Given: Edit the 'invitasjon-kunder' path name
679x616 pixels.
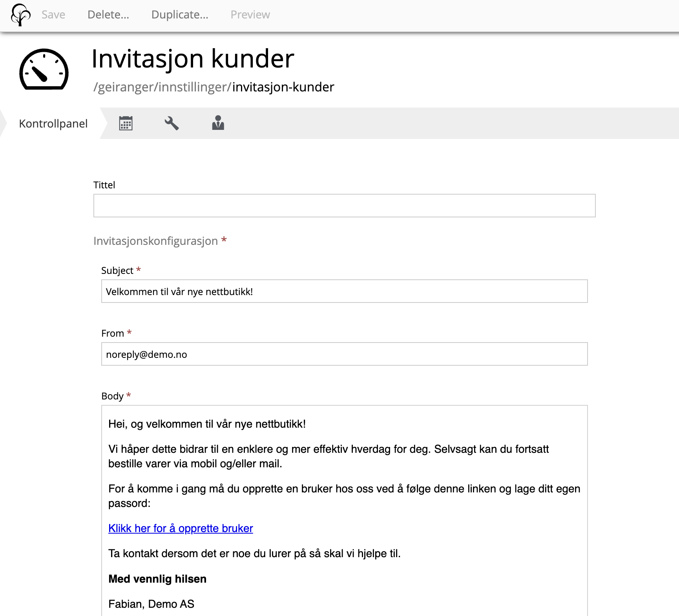Looking at the screenshot, I should coord(283,87).
